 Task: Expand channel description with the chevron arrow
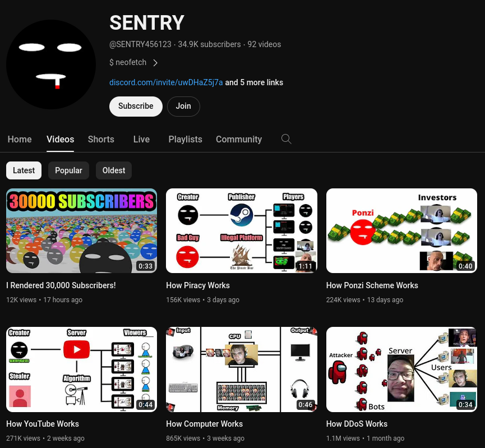click(x=155, y=63)
